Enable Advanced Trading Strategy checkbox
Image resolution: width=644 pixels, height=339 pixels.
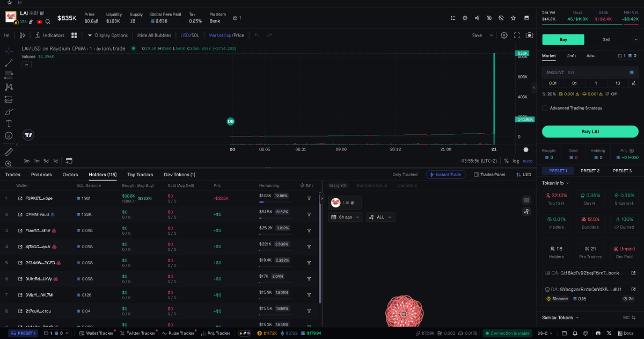(x=545, y=108)
